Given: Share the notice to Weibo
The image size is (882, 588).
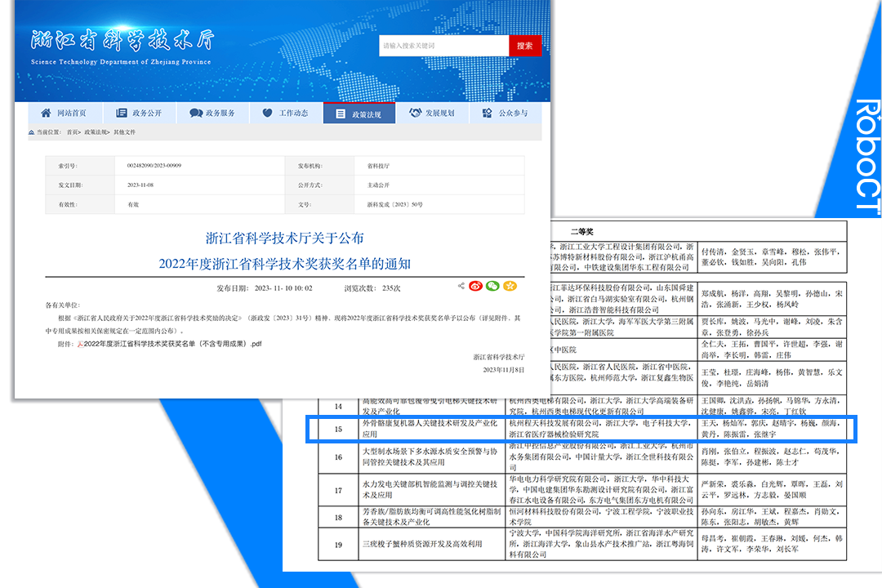Looking at the screenshot, I should (476, 286).
